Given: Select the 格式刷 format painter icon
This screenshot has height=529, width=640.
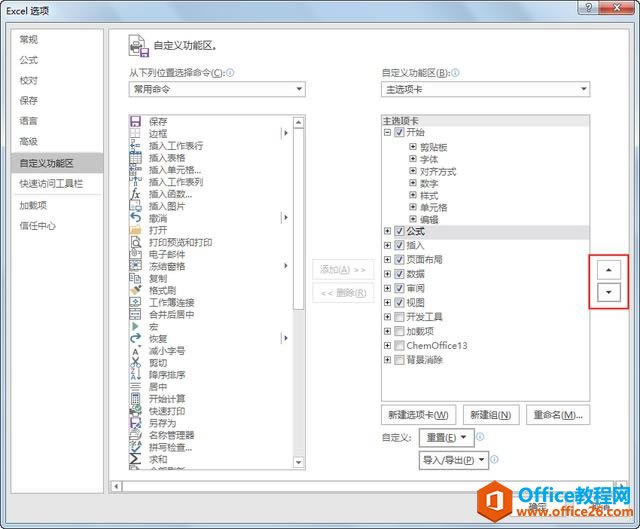Looking at the screenshot, I should click(x=135, y=290).
